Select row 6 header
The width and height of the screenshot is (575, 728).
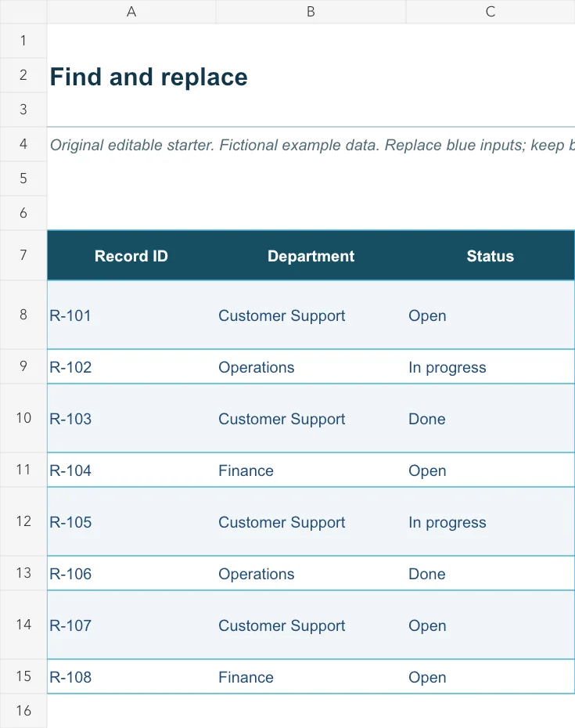coord(23,213)
